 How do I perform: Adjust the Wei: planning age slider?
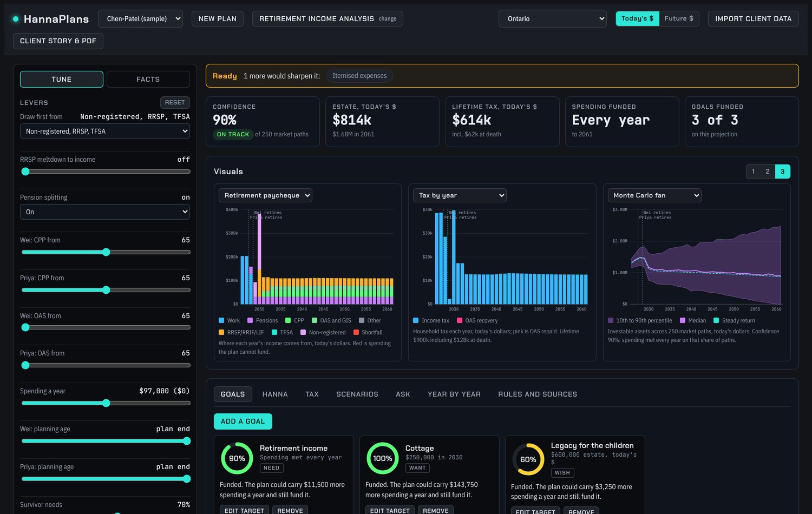coord(105,441)
